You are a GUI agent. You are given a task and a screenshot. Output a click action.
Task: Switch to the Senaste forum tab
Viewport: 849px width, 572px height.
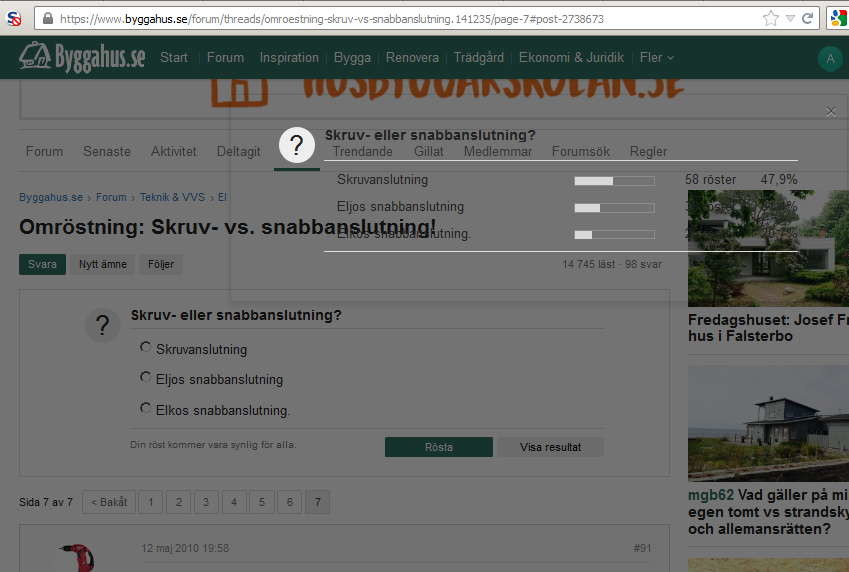107,152
